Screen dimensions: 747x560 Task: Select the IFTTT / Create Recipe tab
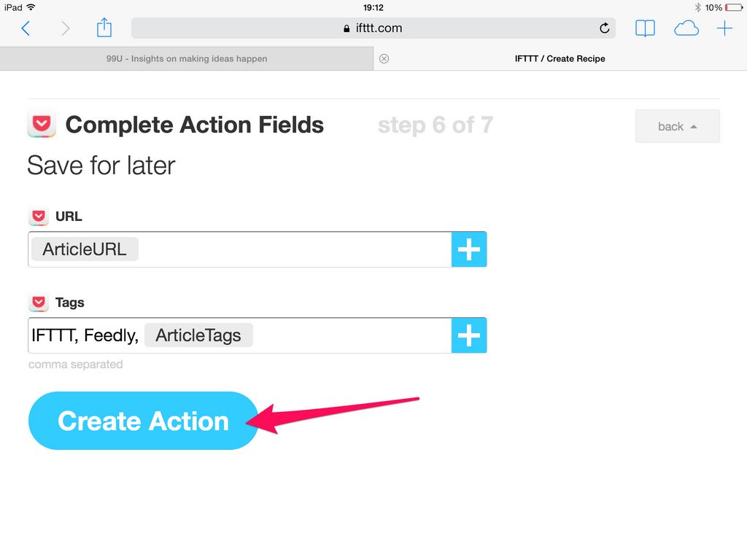tap(560, 59)
